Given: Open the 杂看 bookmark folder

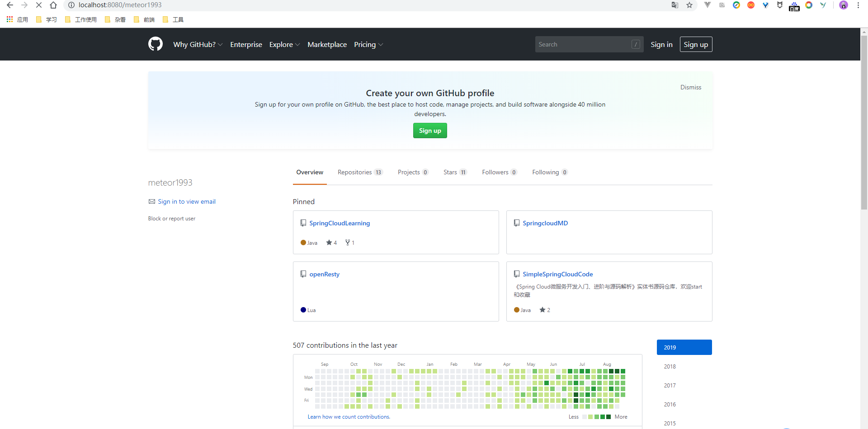Looking at the screenshot, I should pos(115,19).
